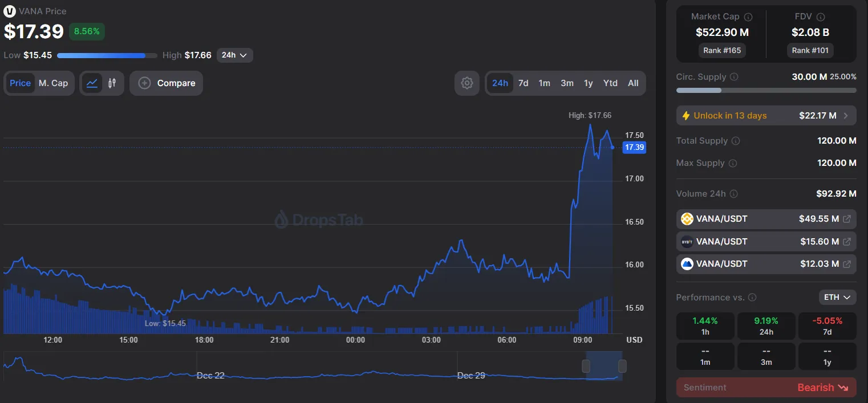
Task: Select 24h timeframe tab
Action: coord(500,83)
